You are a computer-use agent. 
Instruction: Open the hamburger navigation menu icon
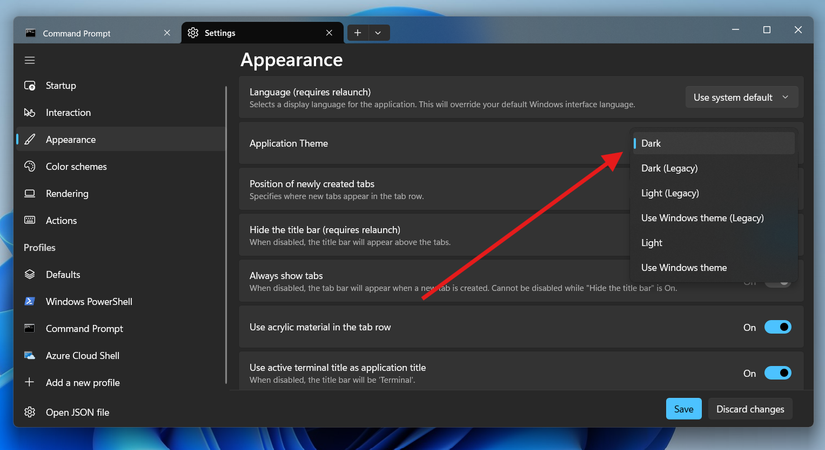tap(30, 61)
